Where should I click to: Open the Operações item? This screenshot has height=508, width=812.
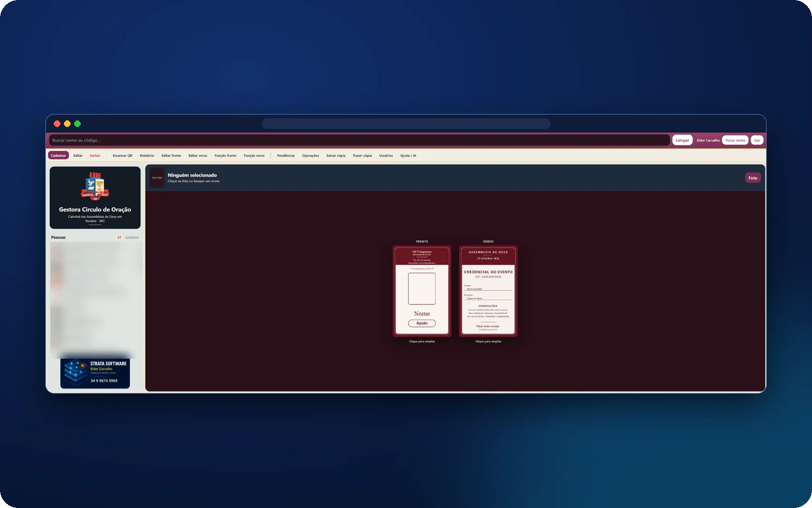point(311,155)
